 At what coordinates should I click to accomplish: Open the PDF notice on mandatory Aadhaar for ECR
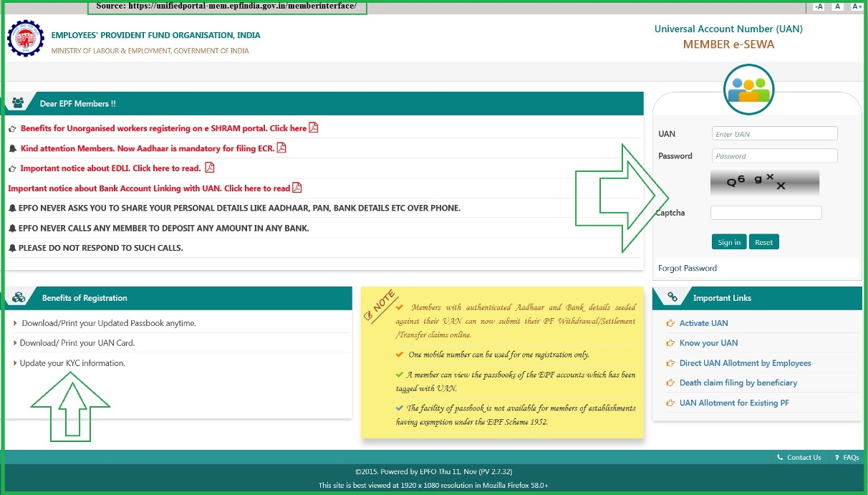pos(282,148)
